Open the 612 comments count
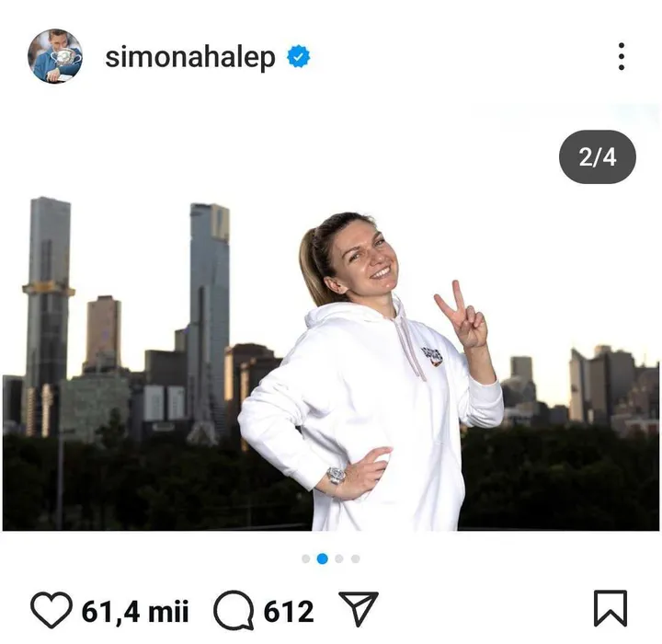This screenshot has height=644, width=662. [x=289, y=612]
